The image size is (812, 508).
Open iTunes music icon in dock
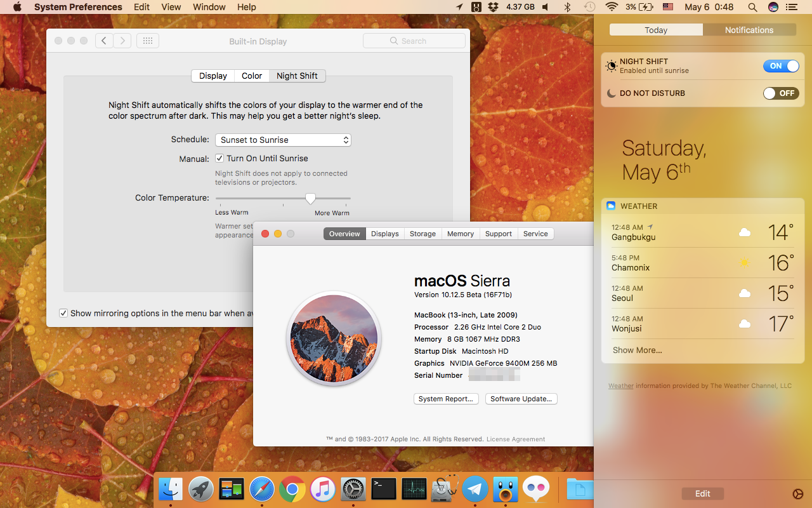pyautogui.click(x=323, y=489)
